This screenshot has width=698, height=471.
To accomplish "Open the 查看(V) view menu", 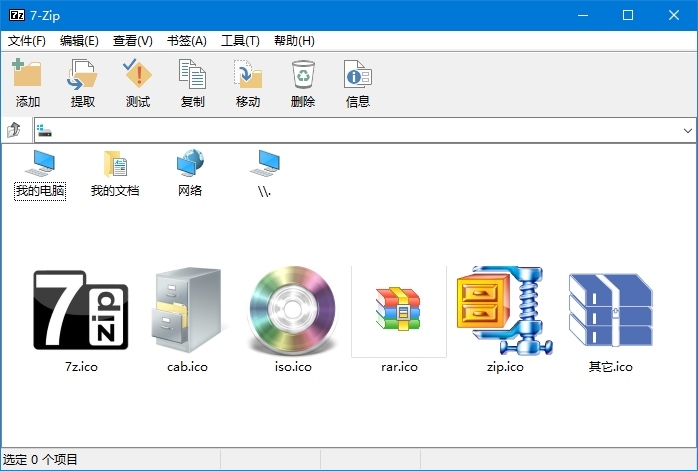I will pyautogui.click(x=133, y=41).
